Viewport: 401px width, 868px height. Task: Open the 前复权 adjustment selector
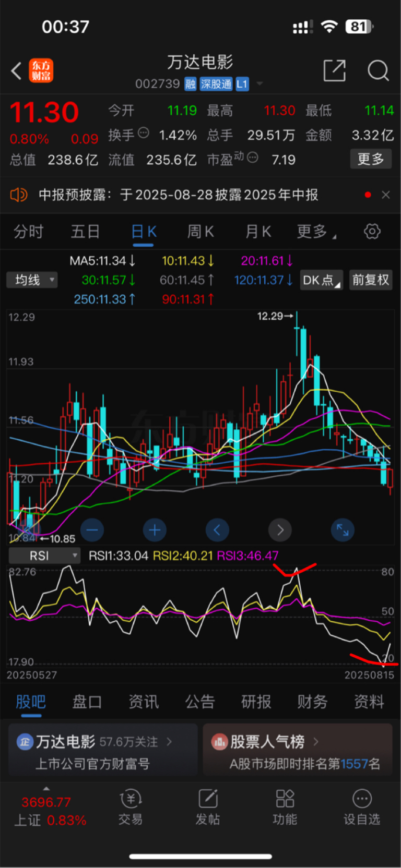[371, 280]
